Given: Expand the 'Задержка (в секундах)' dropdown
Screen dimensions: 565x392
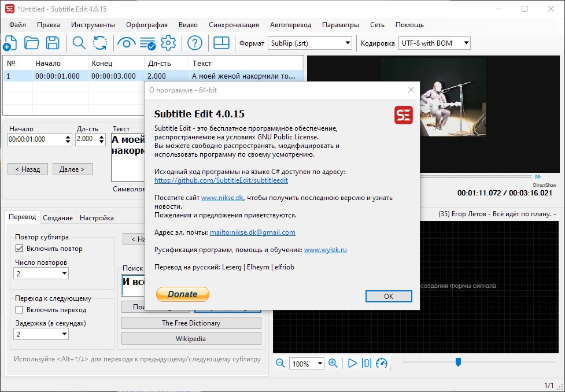Looking at the screenshot, I should coord(41,334).
